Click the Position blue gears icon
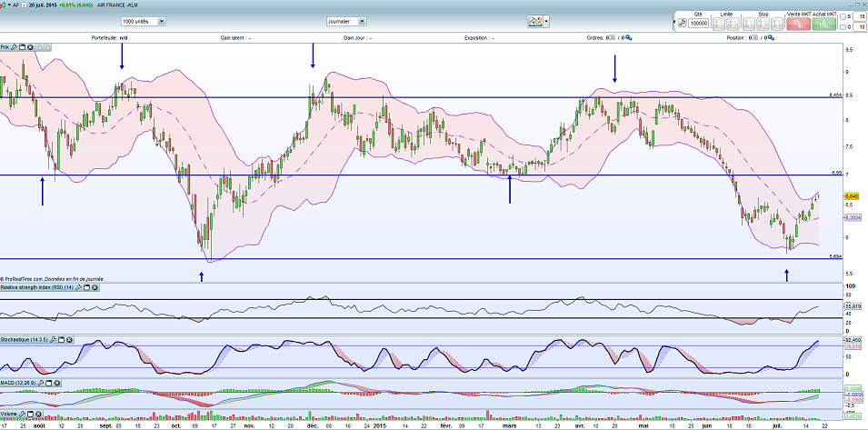 [x=771, y=38]
